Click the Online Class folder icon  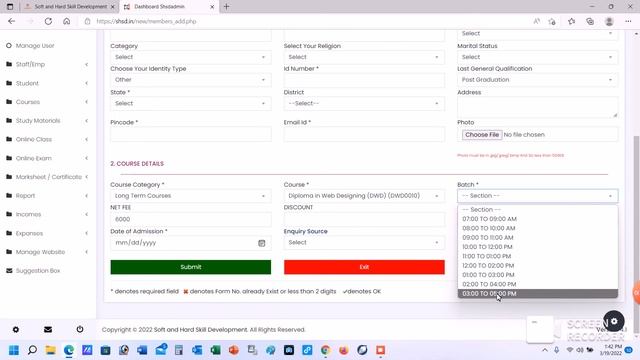coord(9,140)
